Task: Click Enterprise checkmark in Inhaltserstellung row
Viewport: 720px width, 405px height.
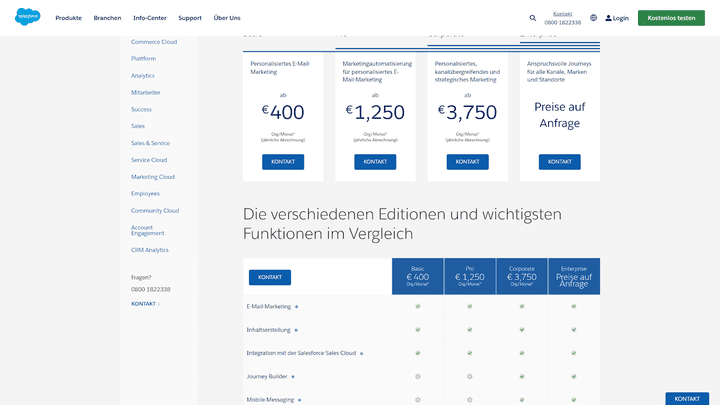Action: (574, 330)
